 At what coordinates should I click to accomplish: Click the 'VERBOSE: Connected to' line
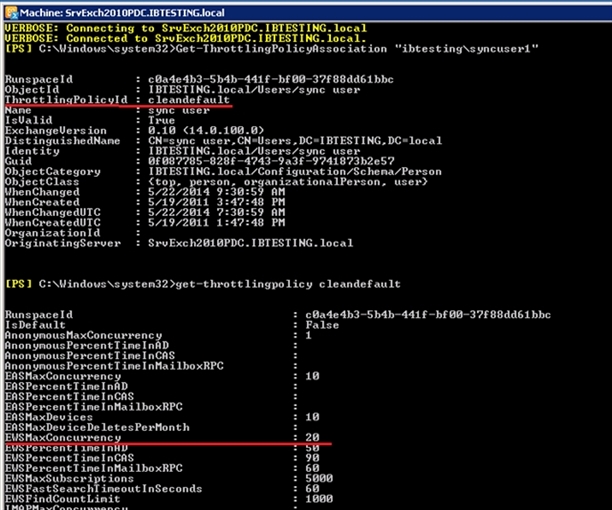pos(185,38)
